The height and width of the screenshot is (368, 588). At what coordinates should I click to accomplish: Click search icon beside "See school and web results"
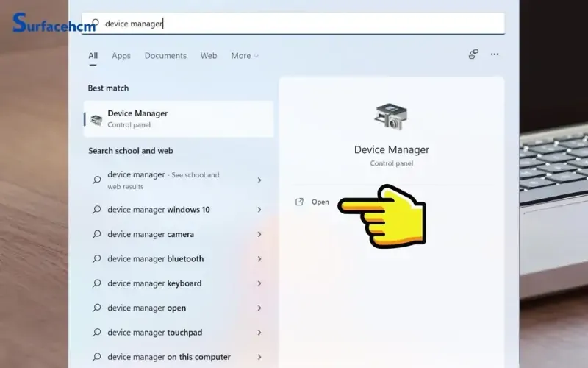[x=97, y=180]
